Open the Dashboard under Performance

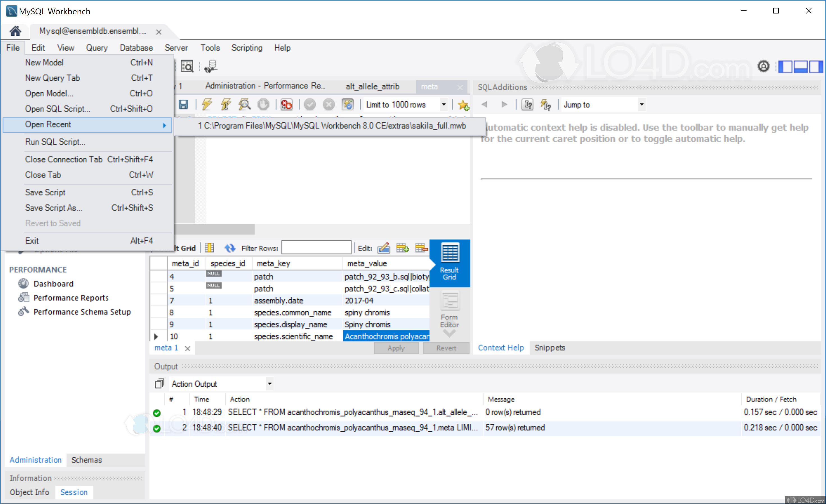(53, 284)
